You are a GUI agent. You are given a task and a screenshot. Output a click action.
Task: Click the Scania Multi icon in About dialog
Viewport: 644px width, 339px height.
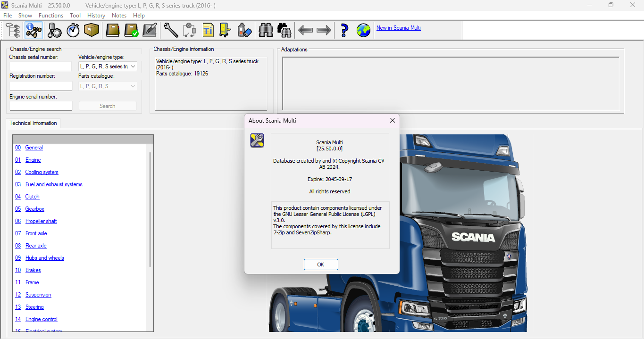pos(257,141)
